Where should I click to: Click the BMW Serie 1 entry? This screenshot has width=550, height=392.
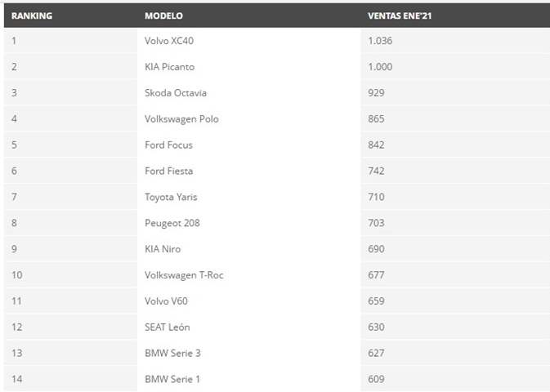click(171, 379)
